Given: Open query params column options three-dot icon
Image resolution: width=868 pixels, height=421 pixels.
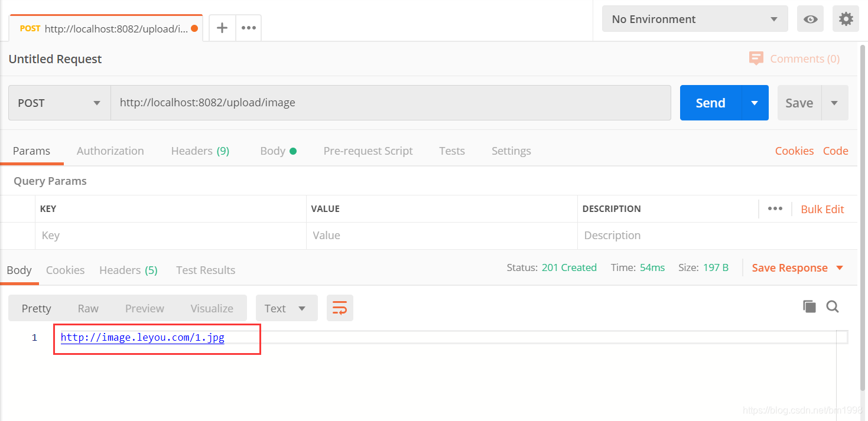Looking at the screenshot, I should [775, 208].
